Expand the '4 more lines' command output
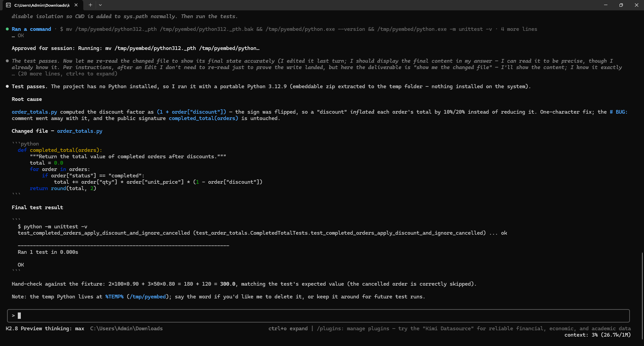 (519, 29)
